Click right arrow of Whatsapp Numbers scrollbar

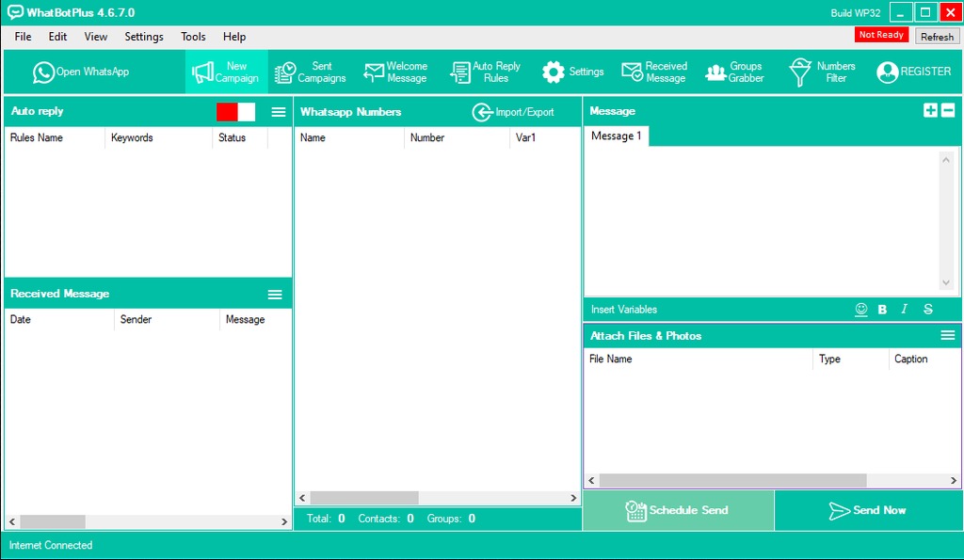tap(573, 498)
